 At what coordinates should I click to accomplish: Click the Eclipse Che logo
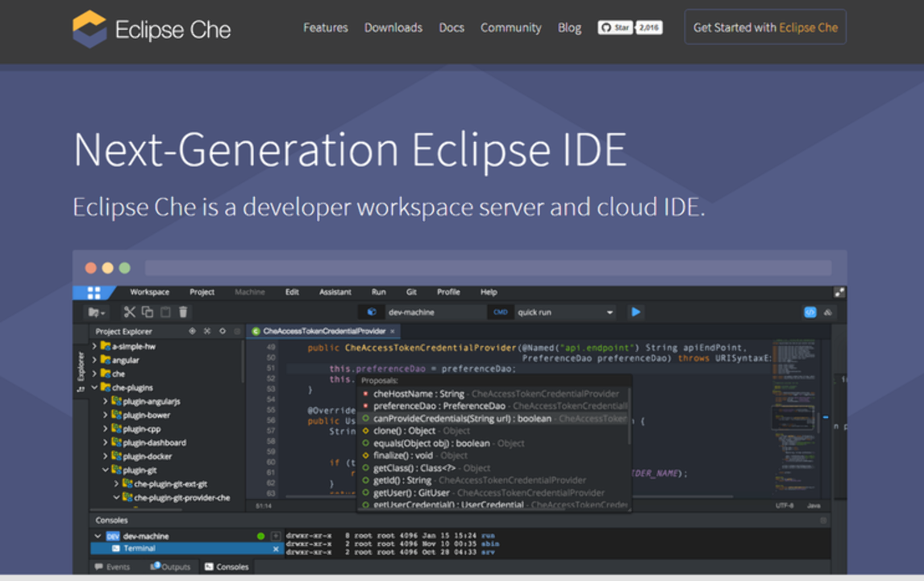pyautogui.click(x=152, y=29)
